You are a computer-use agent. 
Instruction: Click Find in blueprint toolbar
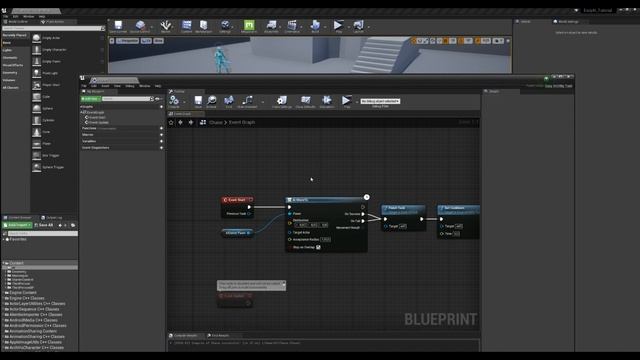[x=229, y=101]
